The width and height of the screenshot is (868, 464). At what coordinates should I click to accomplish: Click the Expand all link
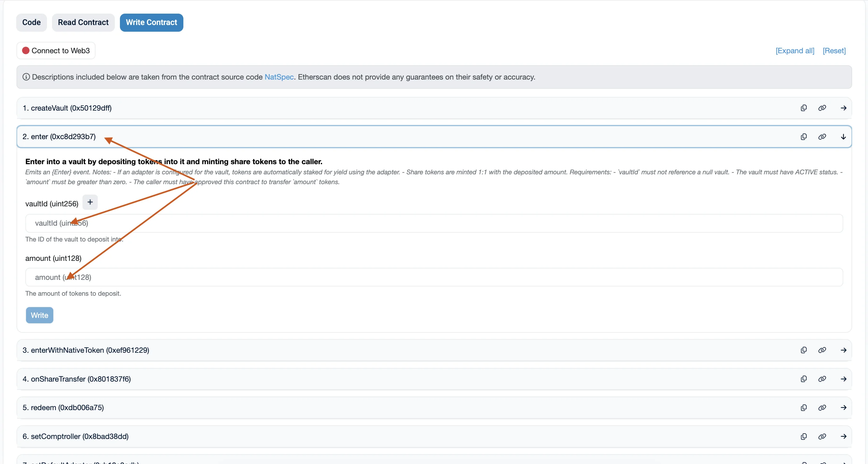[794, 50]
